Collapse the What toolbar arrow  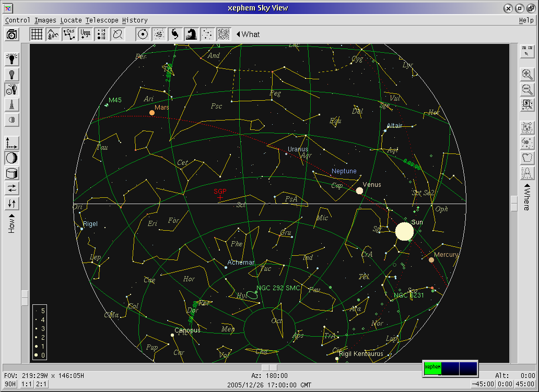click(x=238, y=34)
